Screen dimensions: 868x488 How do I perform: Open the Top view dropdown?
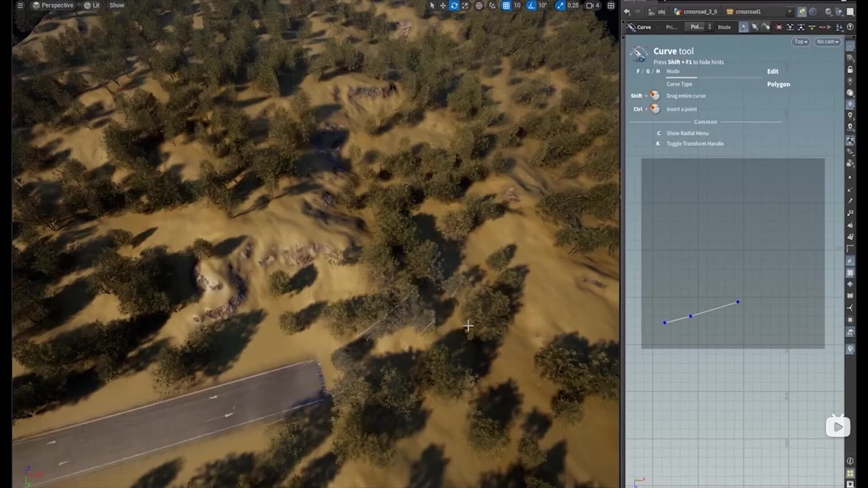click(x=800, y=42)
